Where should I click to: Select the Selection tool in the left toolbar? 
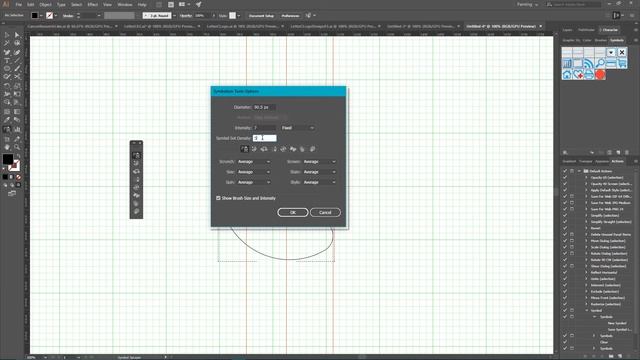pyautogui.click(x=7, y=35)
